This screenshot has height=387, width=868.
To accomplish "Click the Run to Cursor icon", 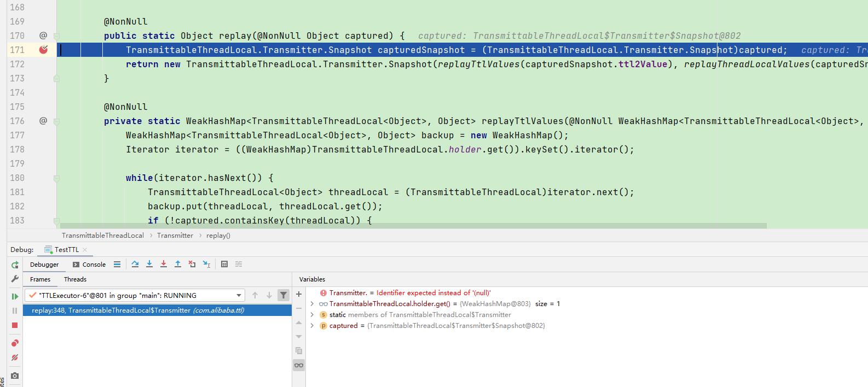I will pos(206,264).
